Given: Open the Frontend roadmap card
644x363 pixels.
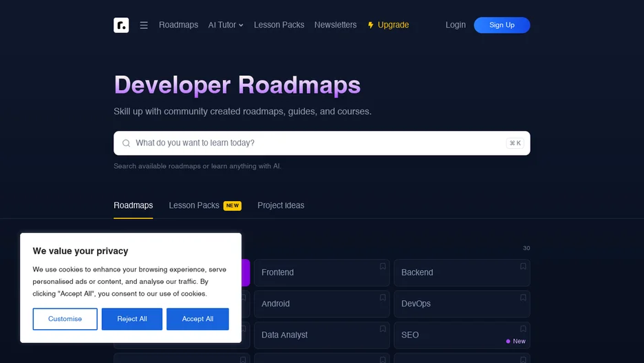Looking at the screenshot, I should 321,273.
